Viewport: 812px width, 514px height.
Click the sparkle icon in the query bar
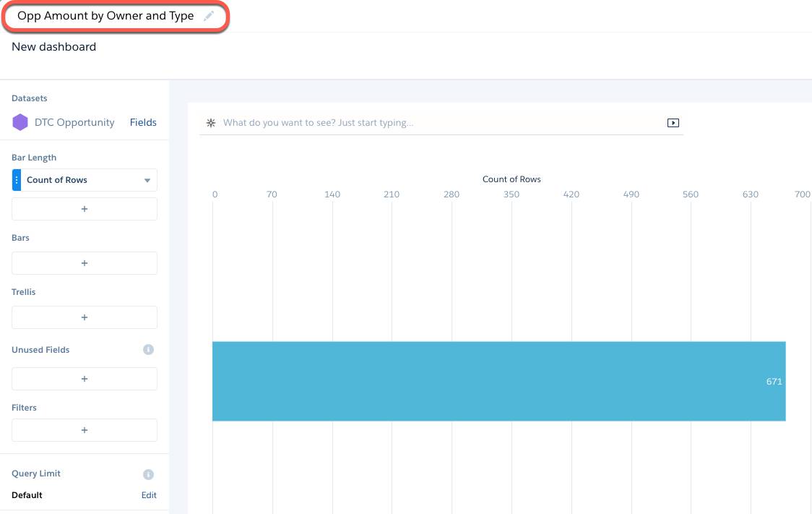[x=210, y=122]
